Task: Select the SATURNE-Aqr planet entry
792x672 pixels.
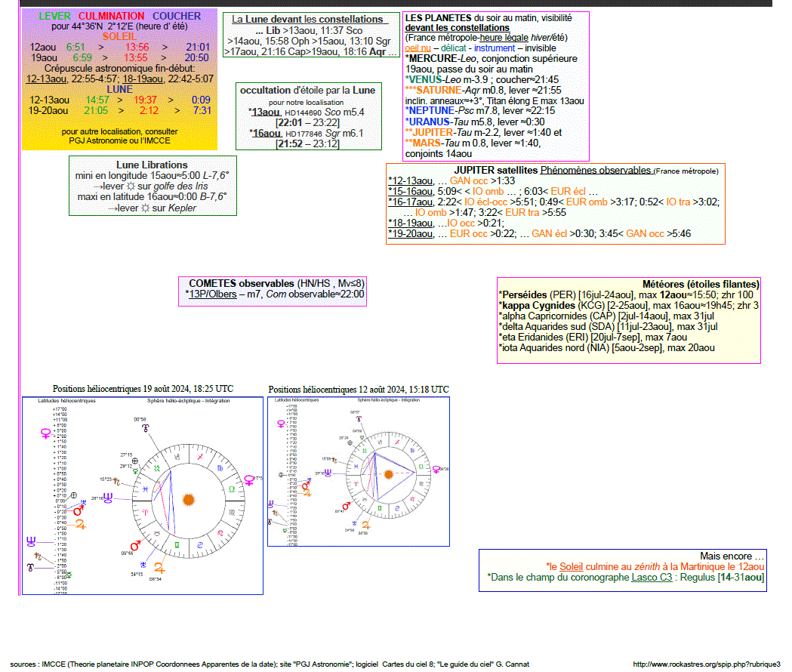Action: coord(483,91)
